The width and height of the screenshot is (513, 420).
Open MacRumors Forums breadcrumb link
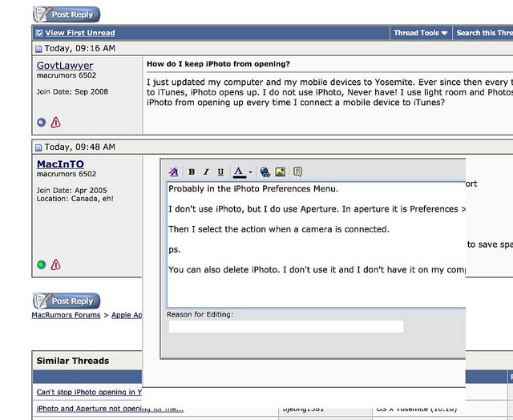coord(66,315)
